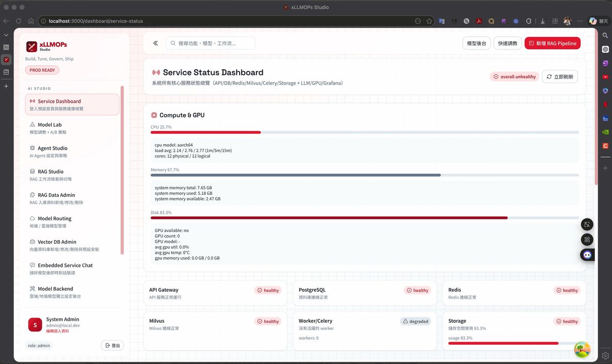The image size is (612, 364).
Task: Click the browser downloads icon
Action: coord(542,21)
